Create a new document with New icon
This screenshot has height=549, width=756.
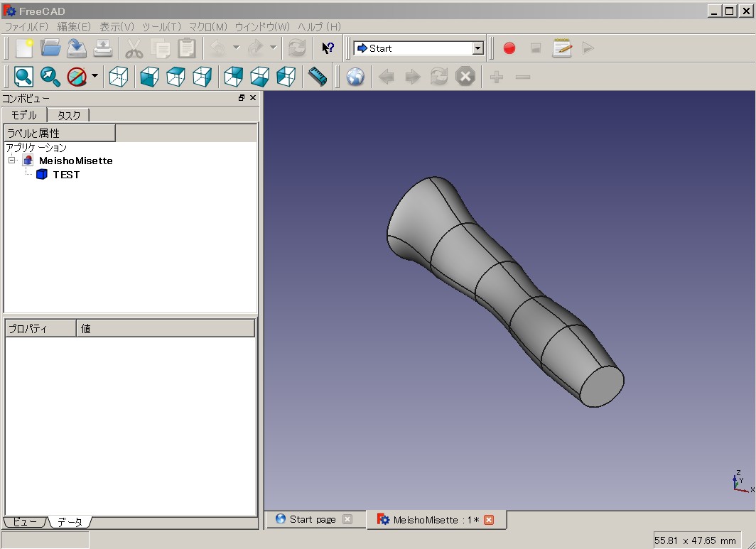[x=23, y=48]
